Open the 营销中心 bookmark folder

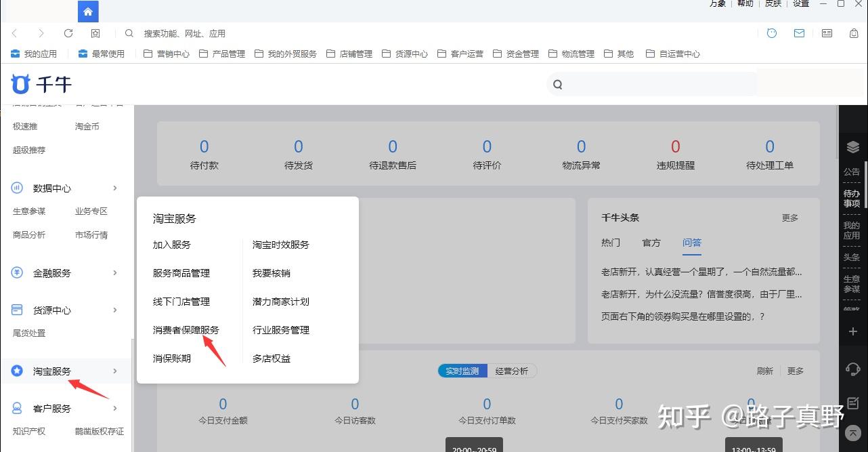167,54
